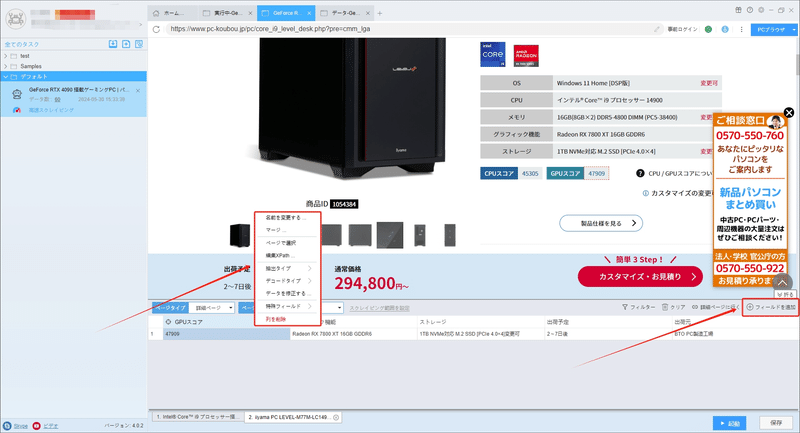Click the フィルター button

[x=638, y=307]
